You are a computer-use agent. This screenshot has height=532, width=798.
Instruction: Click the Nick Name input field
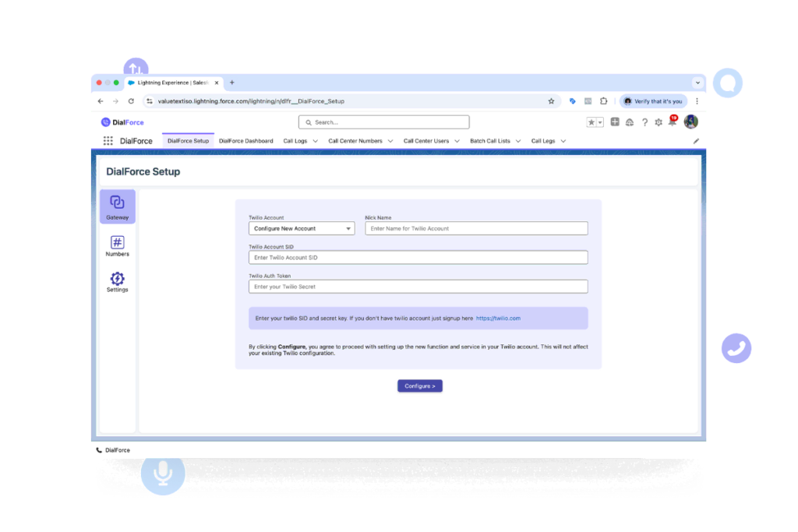475,227
